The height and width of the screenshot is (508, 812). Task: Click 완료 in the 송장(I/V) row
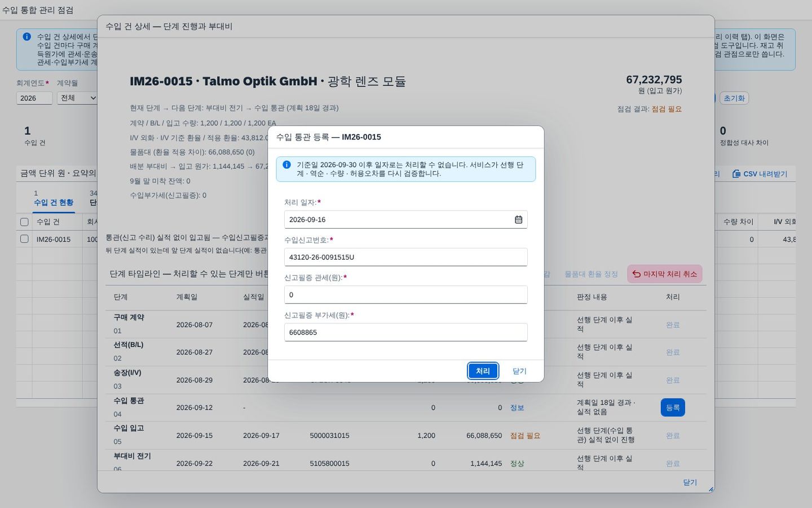(x=673, y=380)
